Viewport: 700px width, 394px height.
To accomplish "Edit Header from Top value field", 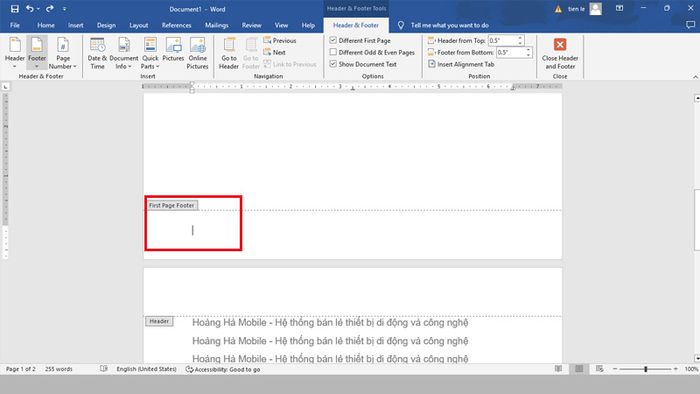I will (x=502, y=41).
